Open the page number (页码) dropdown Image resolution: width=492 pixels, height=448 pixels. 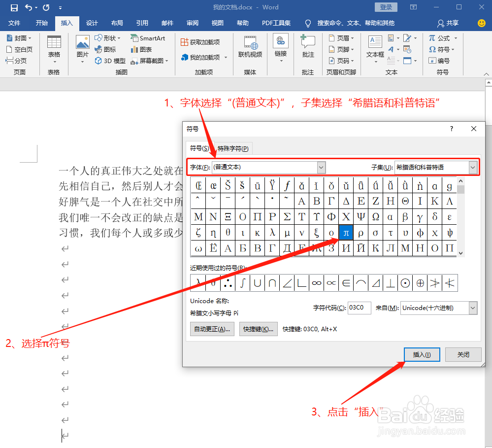341,61
